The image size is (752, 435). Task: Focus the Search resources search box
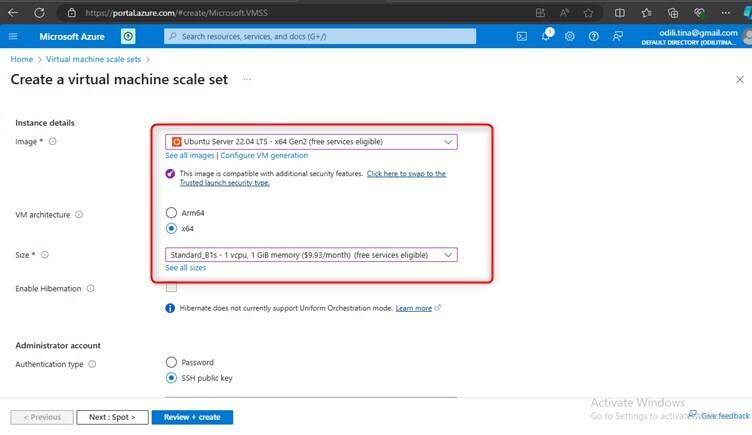(320, 36)
